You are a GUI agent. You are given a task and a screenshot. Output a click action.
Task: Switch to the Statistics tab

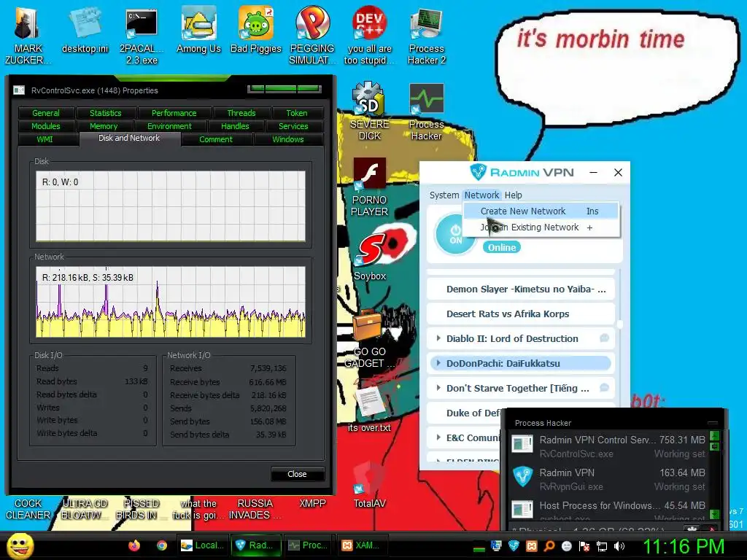click(105, 113)
